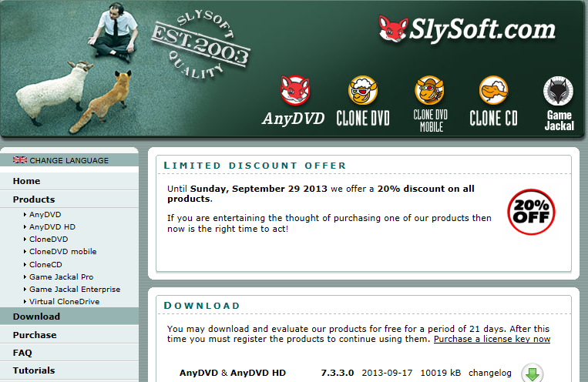Screen dimensions: 588x382
Task: Click 'Sunday, September 29 2013' text
Action: click(259, 189)
